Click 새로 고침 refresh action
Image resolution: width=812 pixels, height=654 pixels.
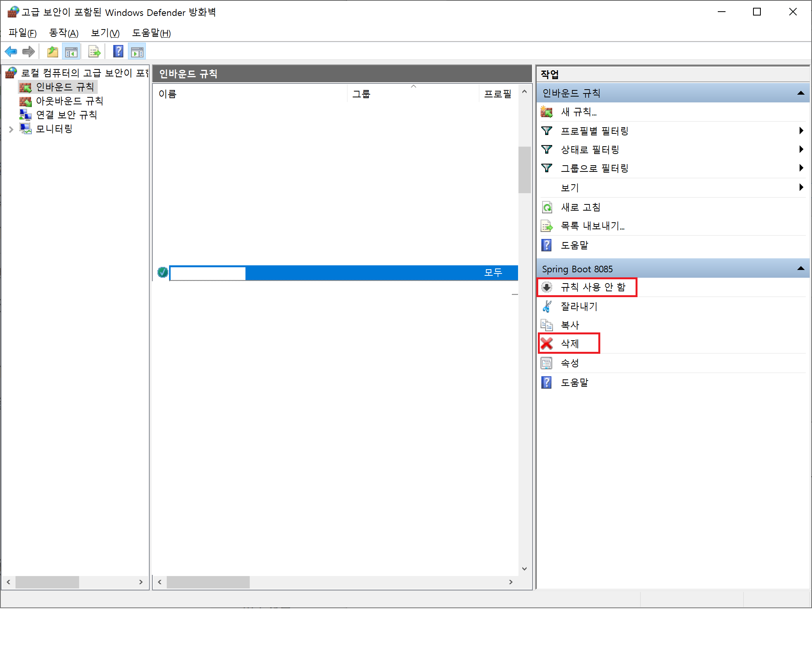580,208
